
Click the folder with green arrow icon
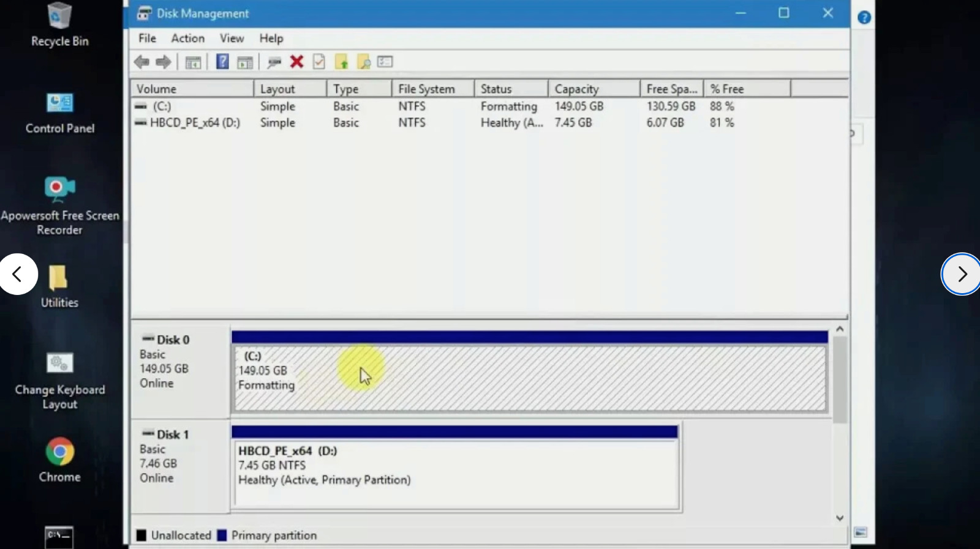point(341,61)
